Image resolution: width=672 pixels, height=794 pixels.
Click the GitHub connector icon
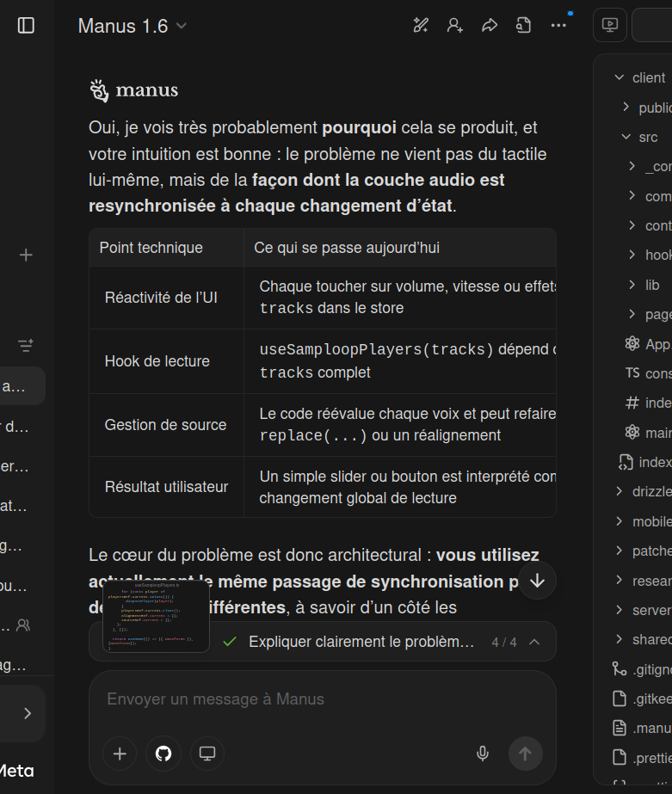coord(163,754)
